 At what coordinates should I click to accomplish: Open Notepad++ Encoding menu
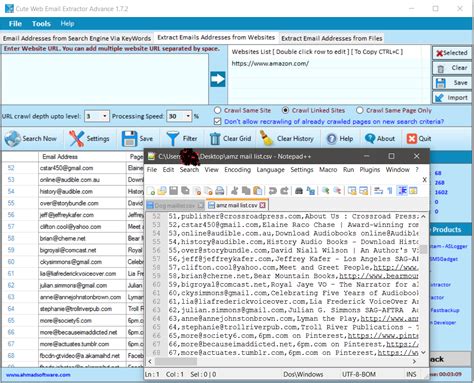coord(237,170)
